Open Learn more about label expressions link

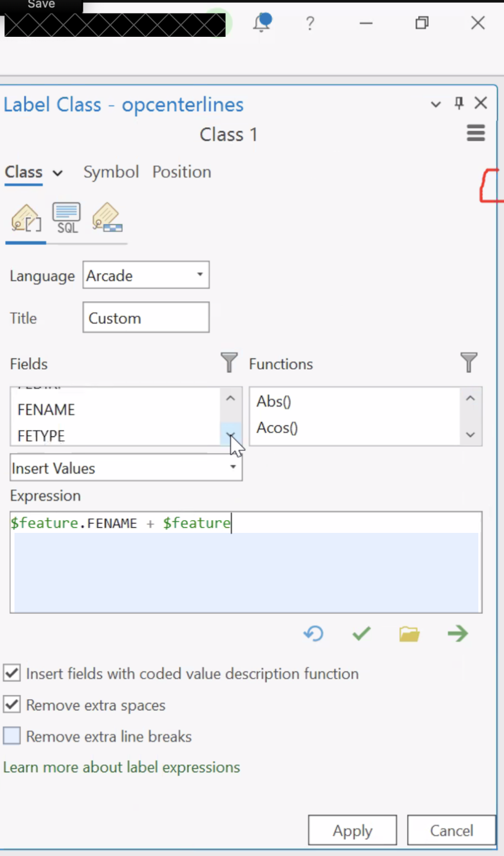coord(122,767)
